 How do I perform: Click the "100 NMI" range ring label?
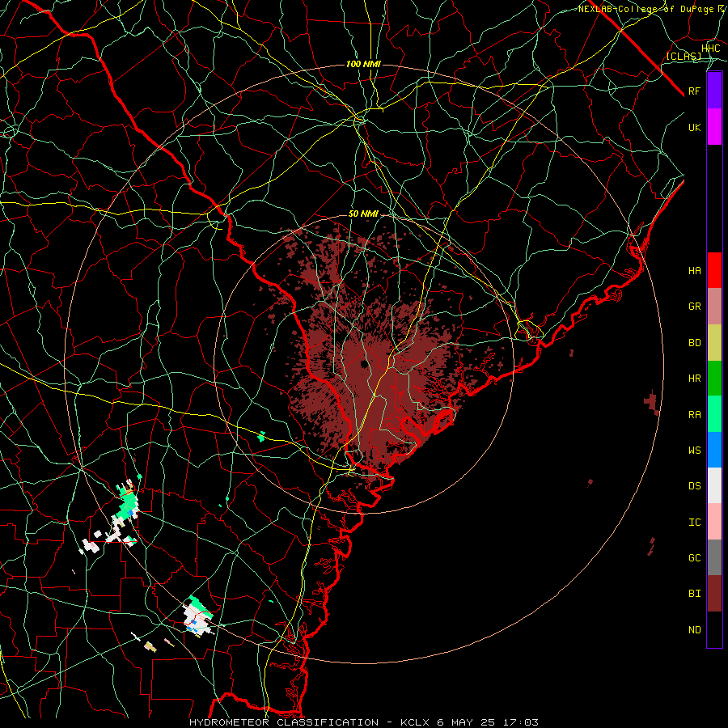point(363,64)
